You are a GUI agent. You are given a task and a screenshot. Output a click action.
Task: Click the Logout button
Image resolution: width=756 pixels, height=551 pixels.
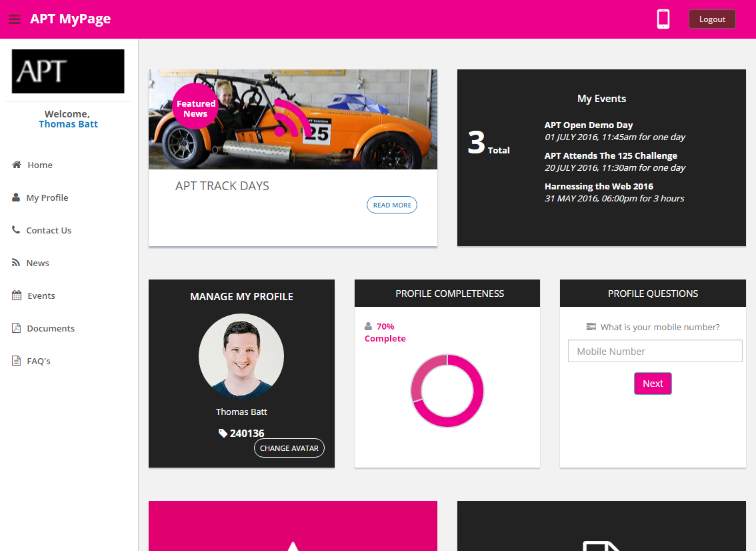coord(712,19)
